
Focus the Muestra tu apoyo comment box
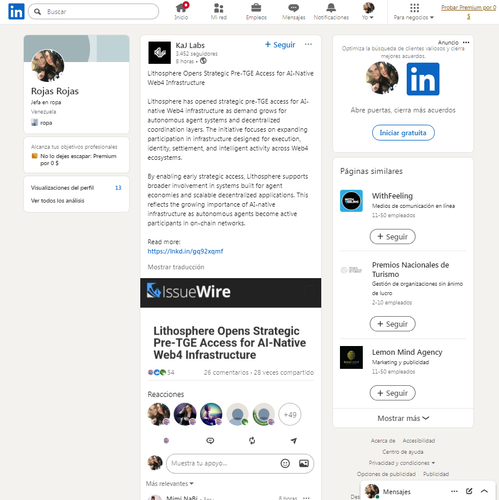[x=240, y=463]
